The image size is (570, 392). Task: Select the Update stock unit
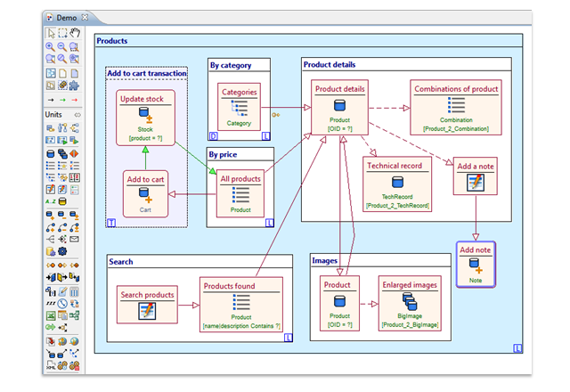145,118
